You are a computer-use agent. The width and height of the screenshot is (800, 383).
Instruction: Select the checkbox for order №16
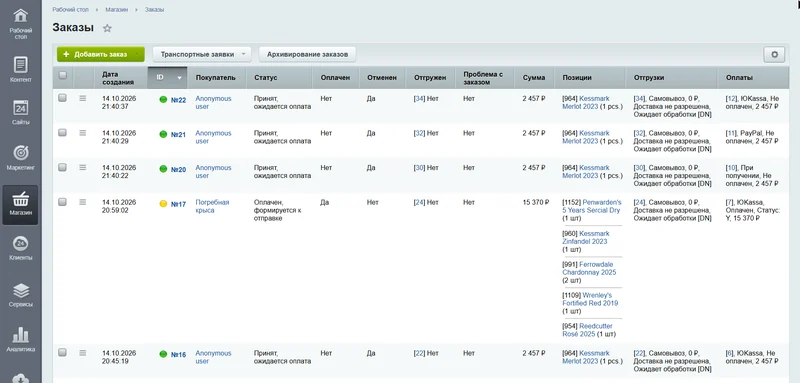[x=62, y=352]
